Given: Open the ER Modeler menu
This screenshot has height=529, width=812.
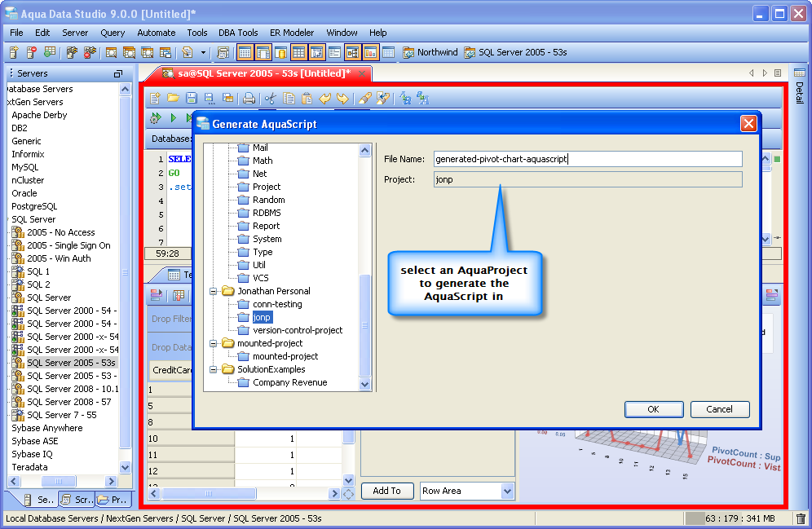Looking at the screenshot, I should coord(292,33).
